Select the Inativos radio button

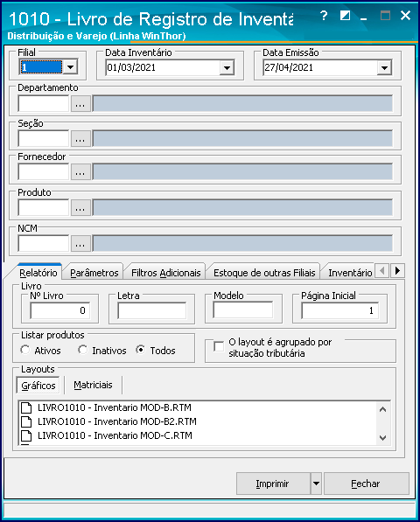coord(82,350)
